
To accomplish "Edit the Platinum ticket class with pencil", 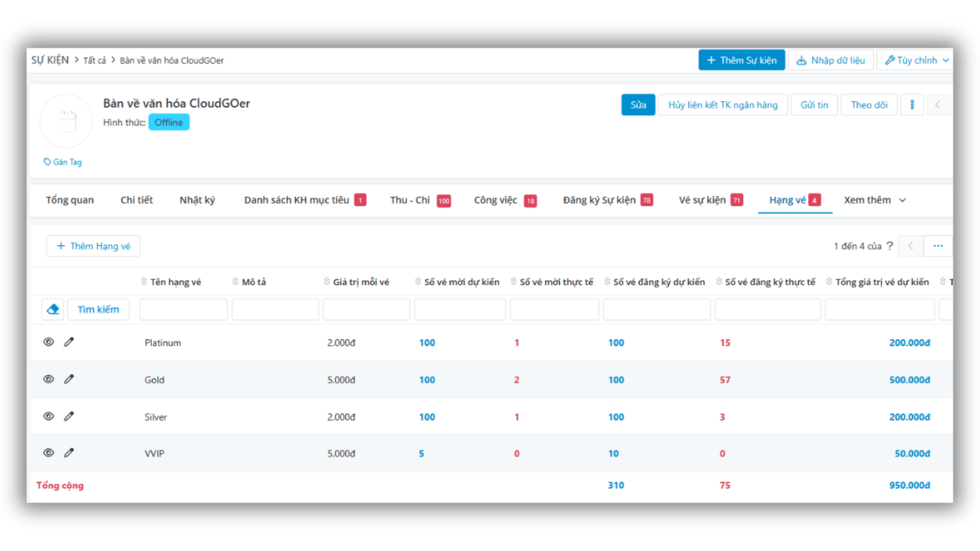I will coord(69,342).
